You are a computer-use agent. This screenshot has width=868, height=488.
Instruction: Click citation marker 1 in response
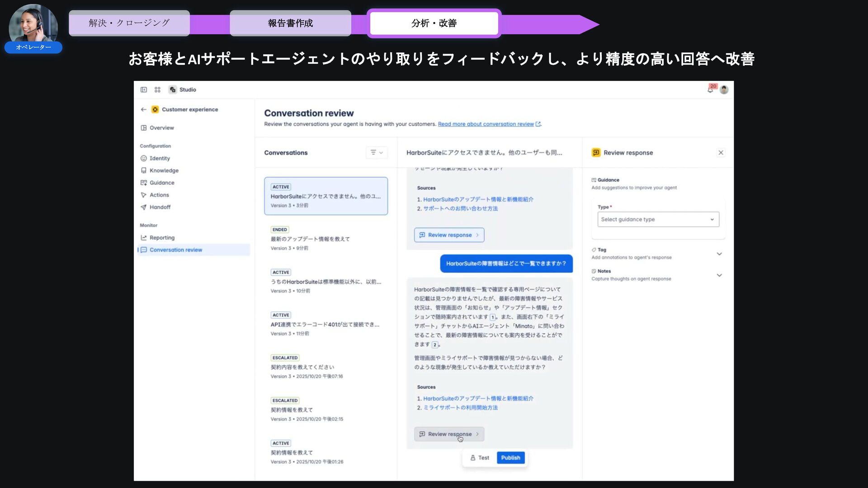coord(493,317)
